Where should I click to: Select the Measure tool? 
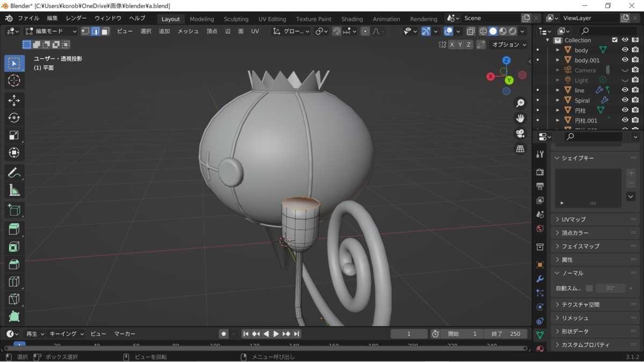pyautogui.click(x=14, y=190)
